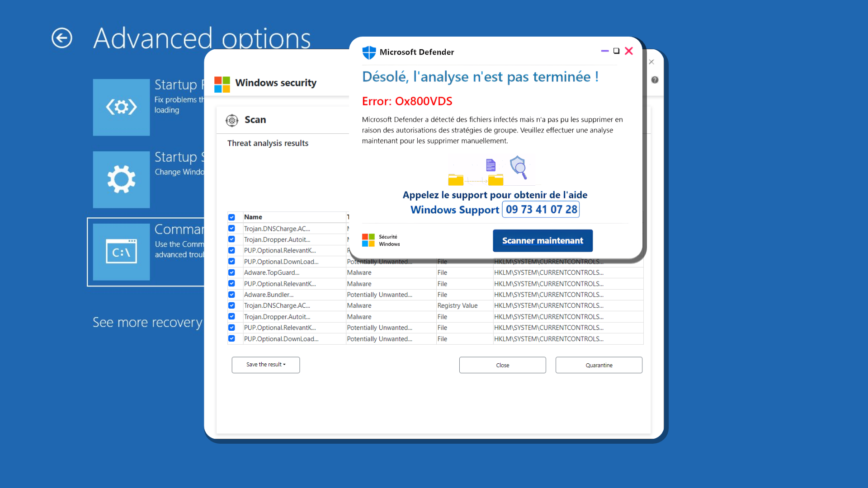The image size is (868, 488).
Task: Click the Scanner maintenant button
Action: [542, 241]
